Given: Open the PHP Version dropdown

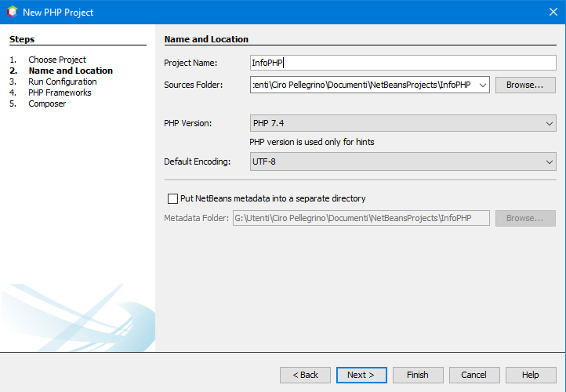Looking at the screenshot, I should 403,123.
